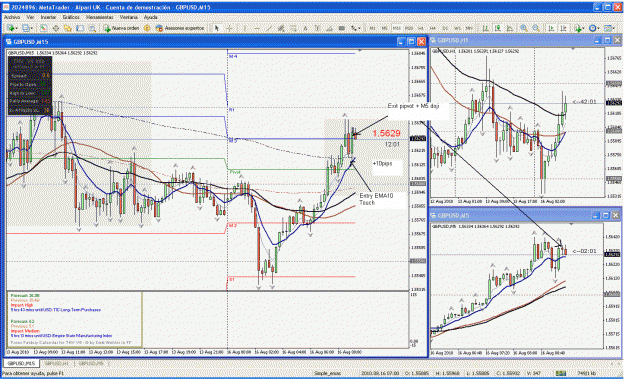Select the GBPUSD,M15 bottom chart tab
Viewport: 625px width, 379px height.
click(22, 363)
